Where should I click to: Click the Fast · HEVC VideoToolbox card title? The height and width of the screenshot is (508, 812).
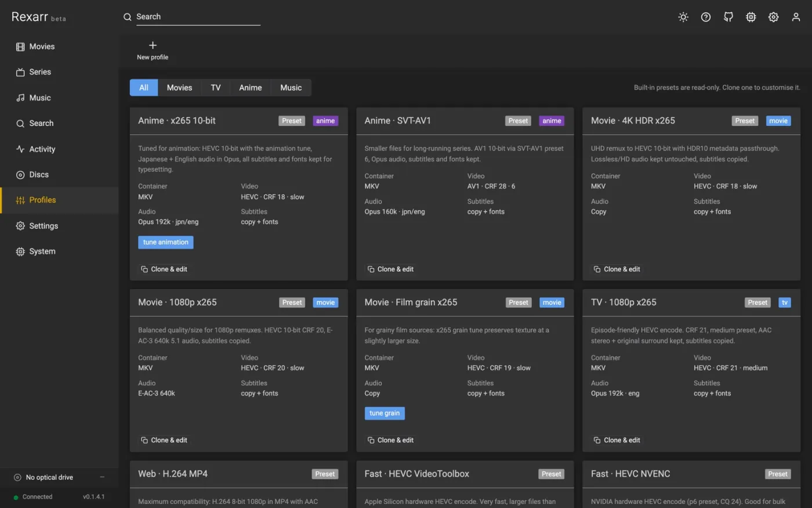416,474
